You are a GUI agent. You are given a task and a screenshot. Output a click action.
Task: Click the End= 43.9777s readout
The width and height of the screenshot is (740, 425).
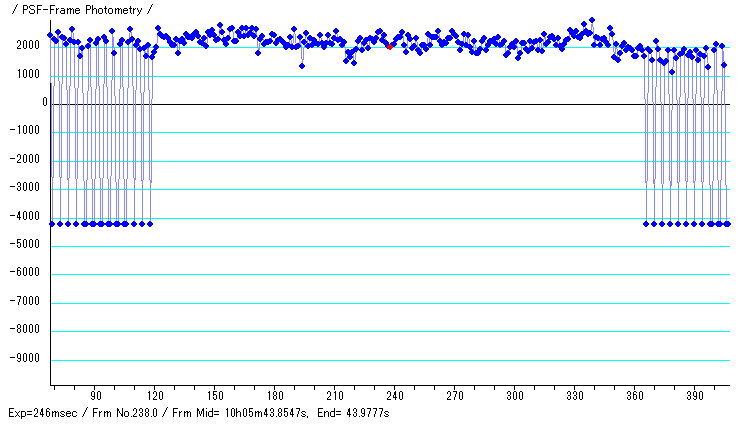pyautogui.click(x=353, y=413)
